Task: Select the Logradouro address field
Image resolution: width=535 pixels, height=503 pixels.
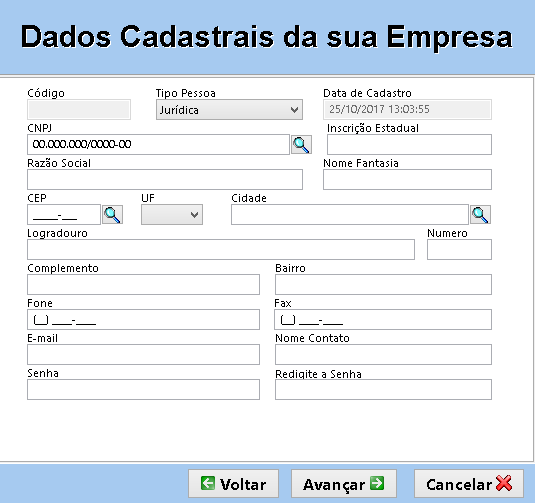Action: point(221,249)
